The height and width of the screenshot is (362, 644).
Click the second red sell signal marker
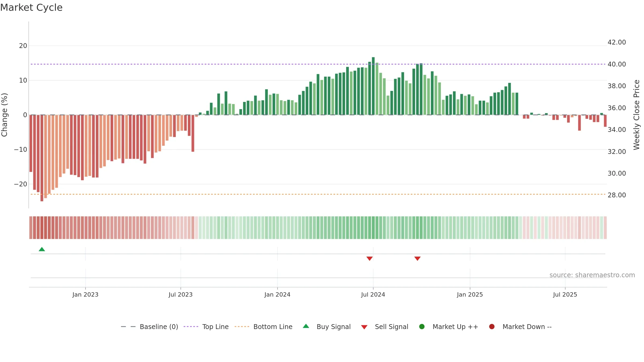417,258
